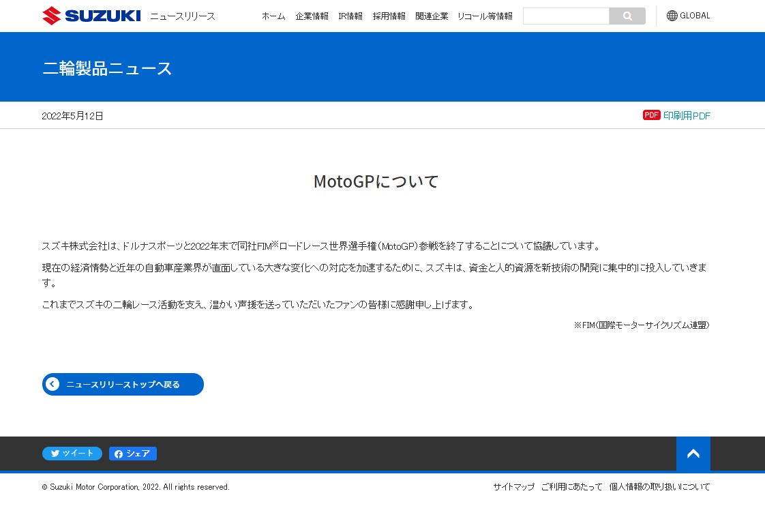Open the 印刷用PDF link
Screen dimensions: 765x532
(x=687, y=116)
